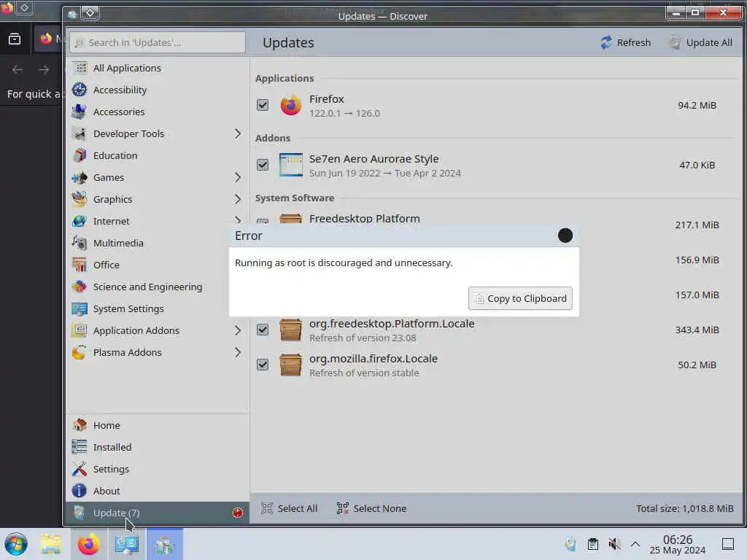Click the Firefox app icon in Updates list

point(290,105)
